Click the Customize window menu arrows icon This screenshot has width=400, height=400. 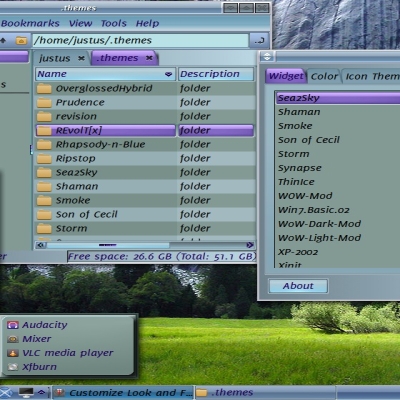pos(267,57)
